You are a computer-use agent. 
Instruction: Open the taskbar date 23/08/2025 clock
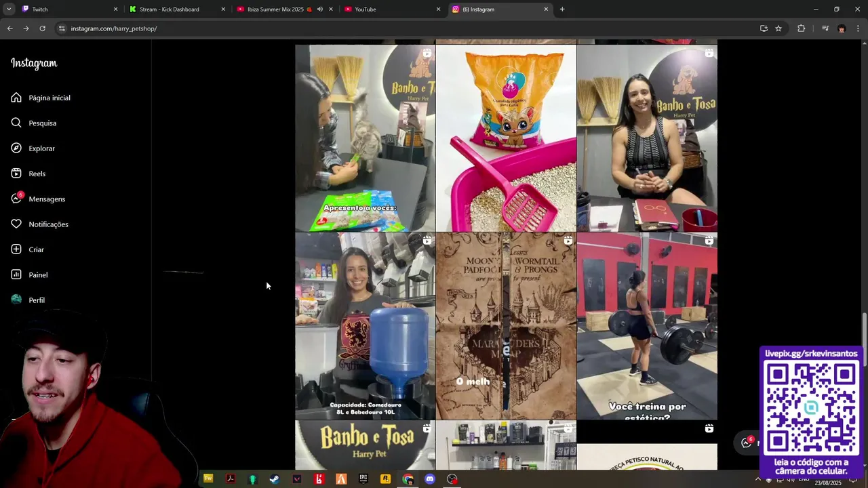(828, 483)
